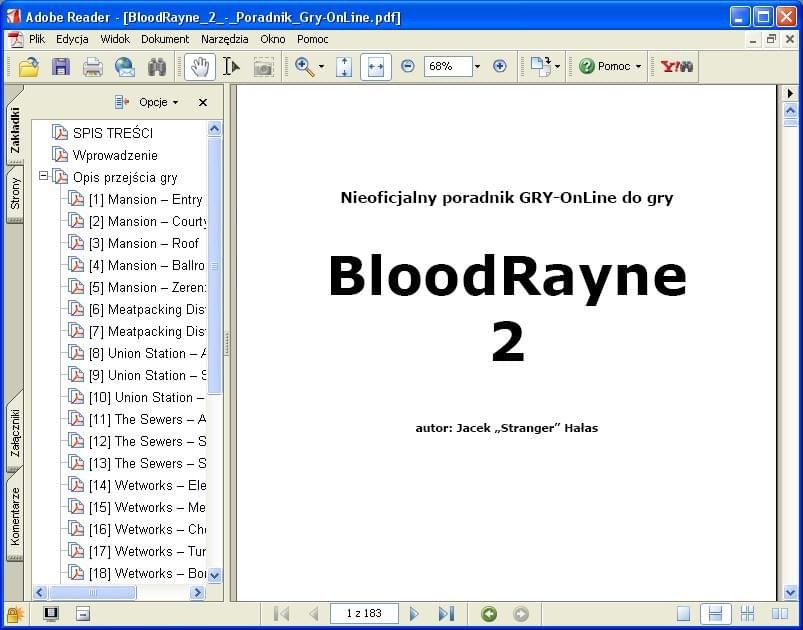
Task: Switch to Continuous page layout
Action: [x=715, y=613]
